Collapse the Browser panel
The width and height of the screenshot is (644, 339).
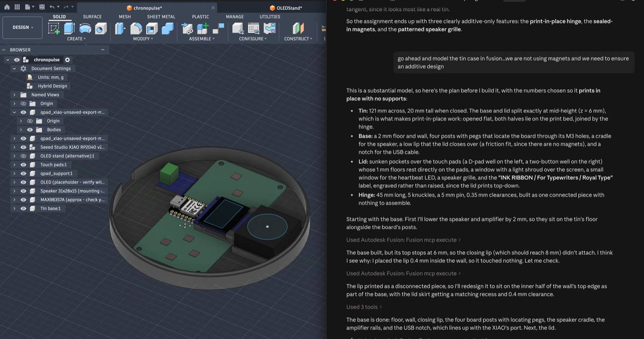[103, 50]
